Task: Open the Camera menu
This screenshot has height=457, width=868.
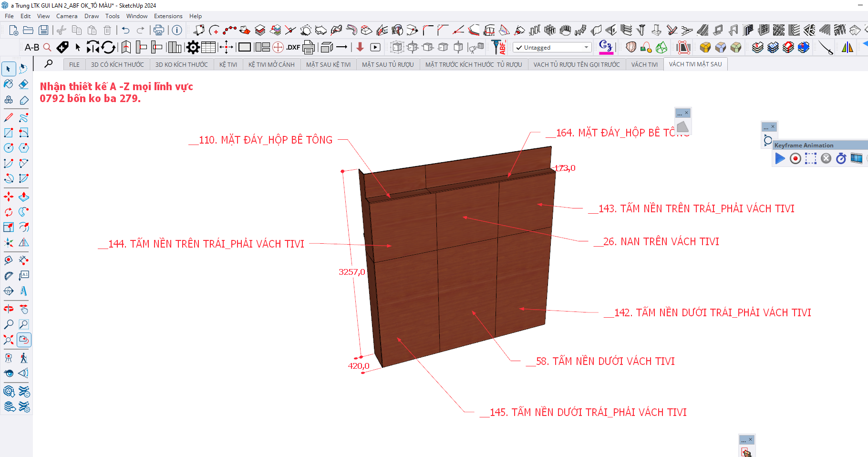Action: coord(67,16)
